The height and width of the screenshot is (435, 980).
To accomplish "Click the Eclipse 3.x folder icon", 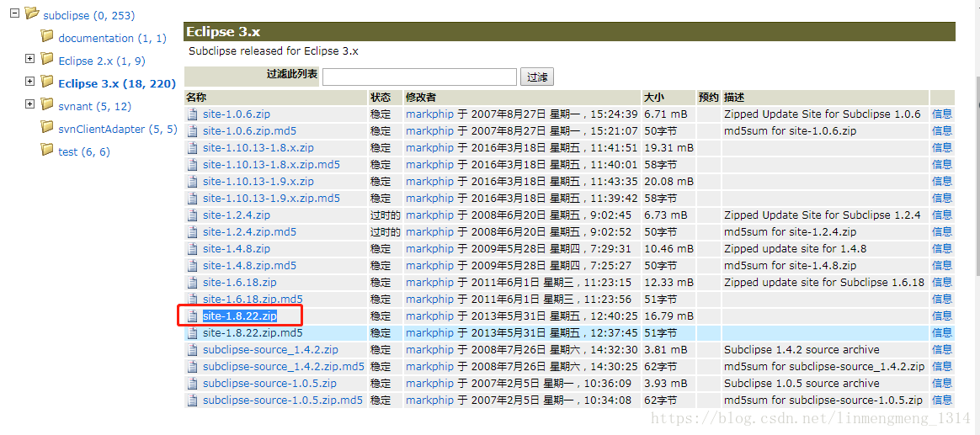I will pyautogui.click(x=47, y=82).
